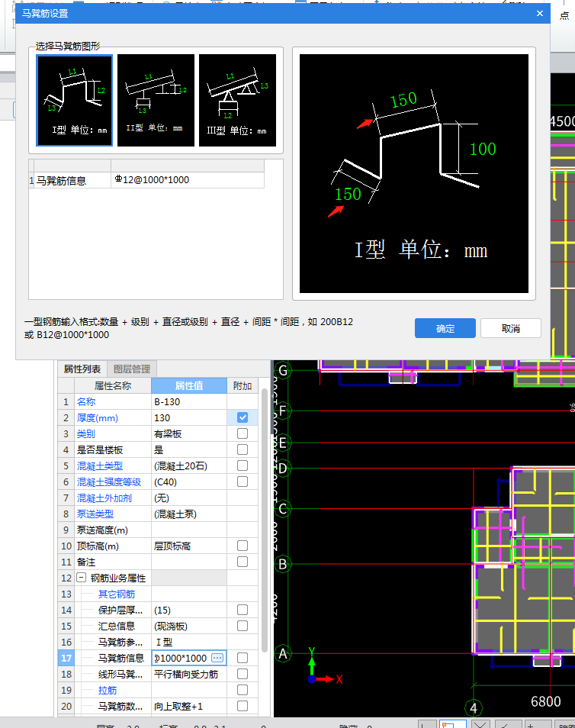The height and width of the screenshot is (728, 575).
Task: Check the 附加 checkbox for 混凝土强度等级
Action: click(243, 482)
